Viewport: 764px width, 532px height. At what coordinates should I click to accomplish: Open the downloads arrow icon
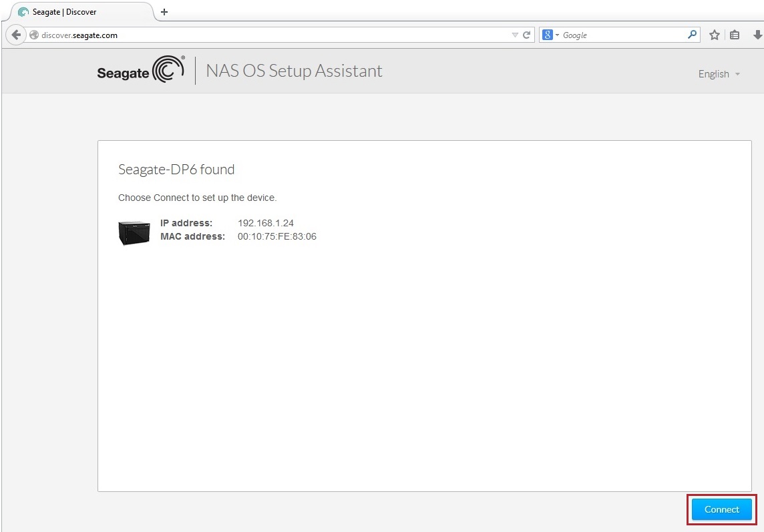tap(758, 35)
